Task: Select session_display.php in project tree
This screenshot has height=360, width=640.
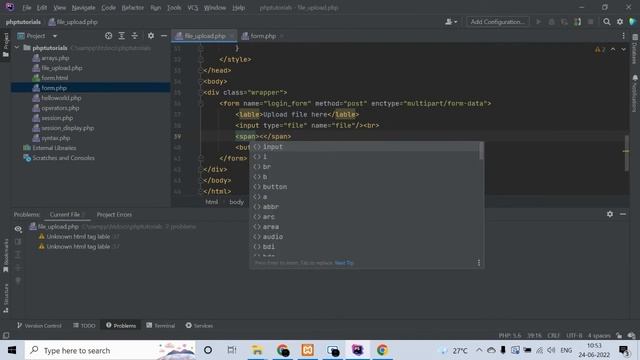Action: tap(67, 128)
